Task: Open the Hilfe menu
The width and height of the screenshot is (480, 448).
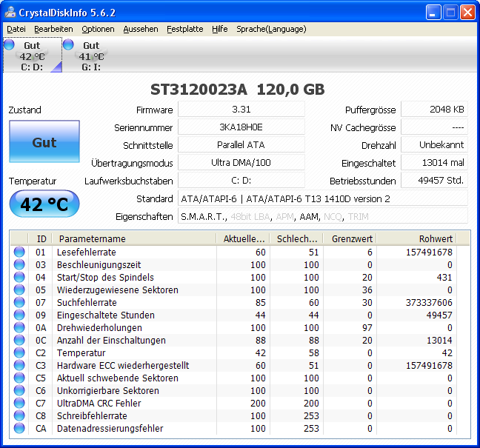Action: [x=220, y=29]
